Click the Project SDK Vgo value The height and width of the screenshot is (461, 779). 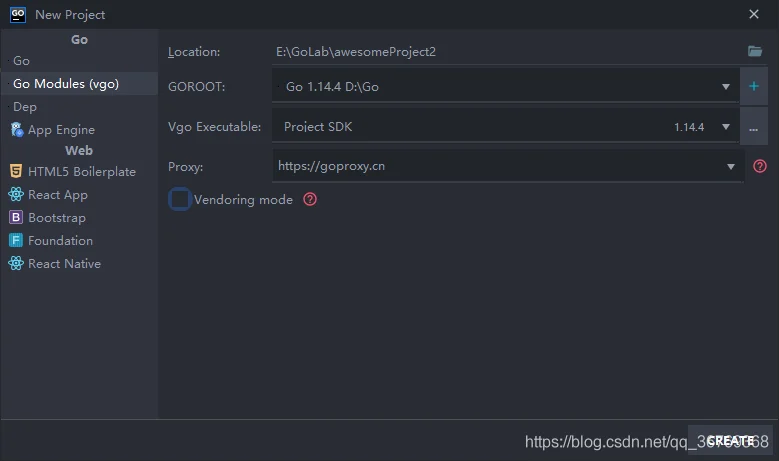click(318, 127)
